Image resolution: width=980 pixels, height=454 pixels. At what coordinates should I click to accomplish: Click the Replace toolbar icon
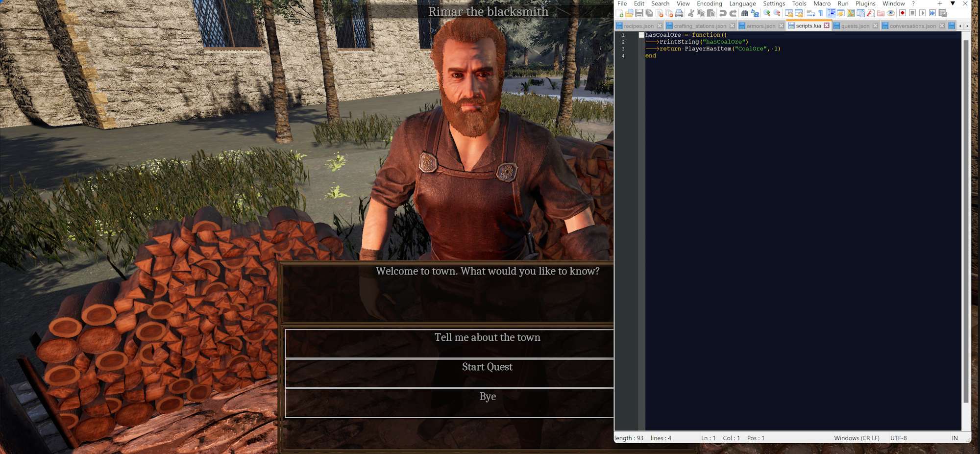point(755,14)
